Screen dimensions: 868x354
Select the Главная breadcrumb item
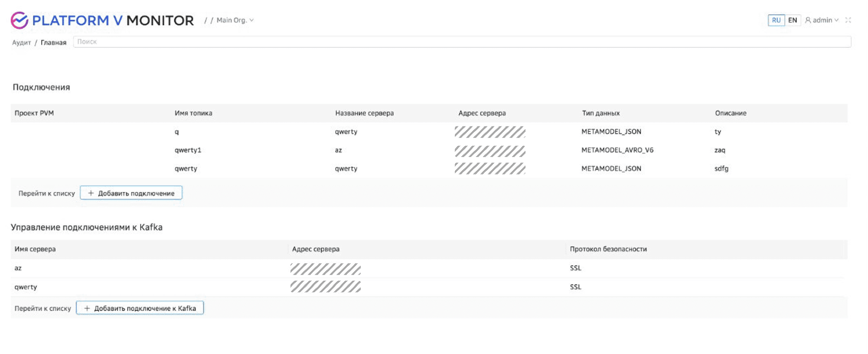(x=53, y=43)
